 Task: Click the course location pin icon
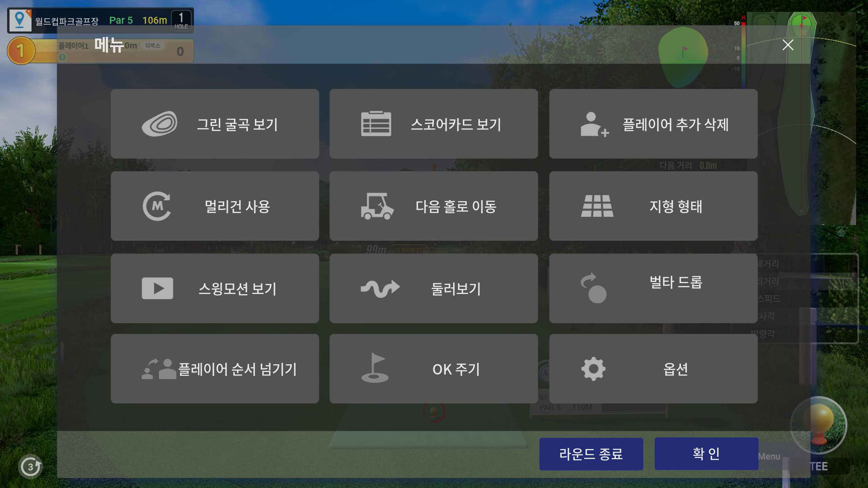pos(20,20)
